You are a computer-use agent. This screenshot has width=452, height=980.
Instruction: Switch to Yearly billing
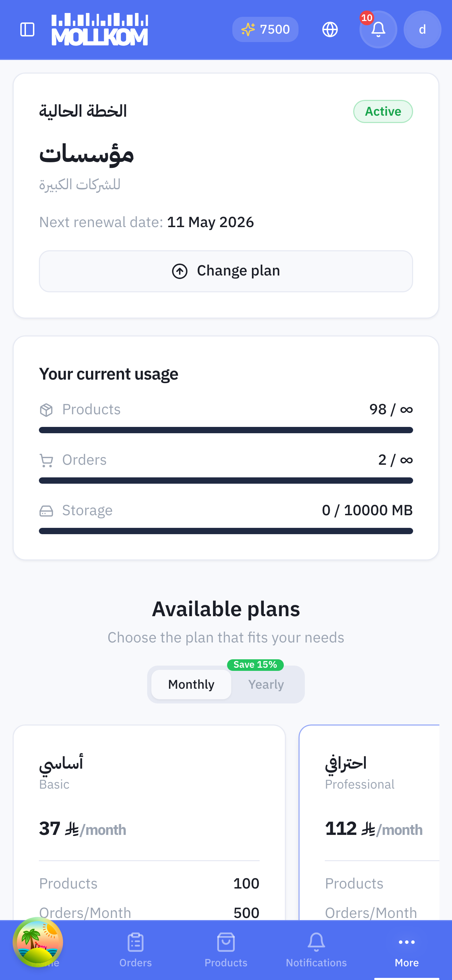click(266, 685)
